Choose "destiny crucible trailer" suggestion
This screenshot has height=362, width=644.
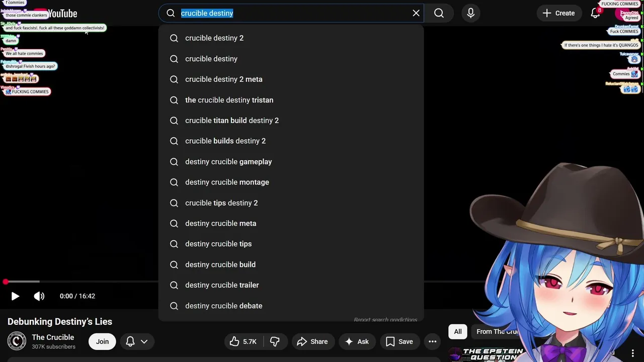(291, 285)
